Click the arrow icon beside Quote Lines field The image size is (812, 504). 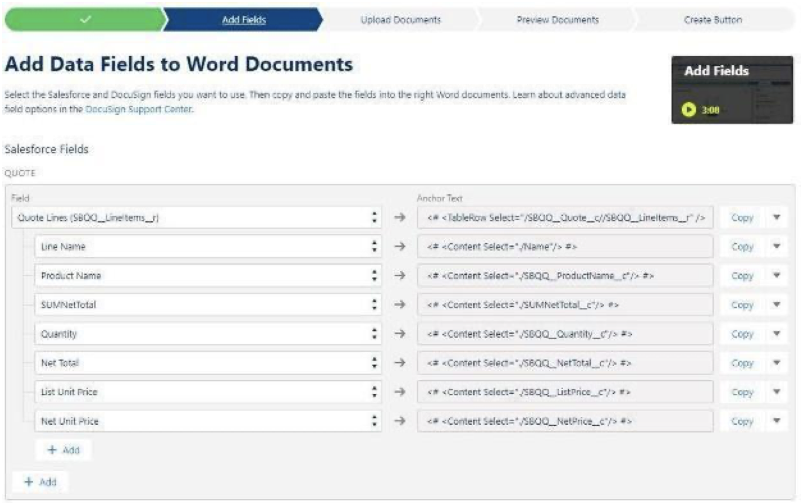pos(400,218)
